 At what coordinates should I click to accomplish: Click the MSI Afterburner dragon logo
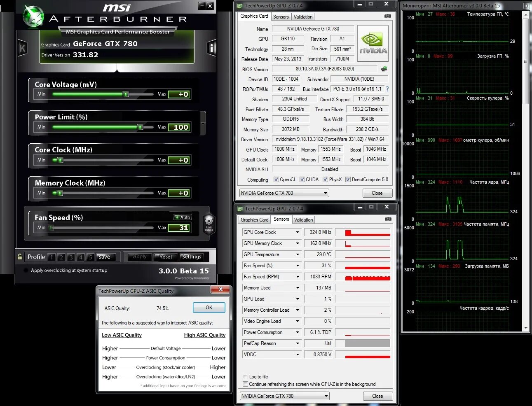click(33, 16)
